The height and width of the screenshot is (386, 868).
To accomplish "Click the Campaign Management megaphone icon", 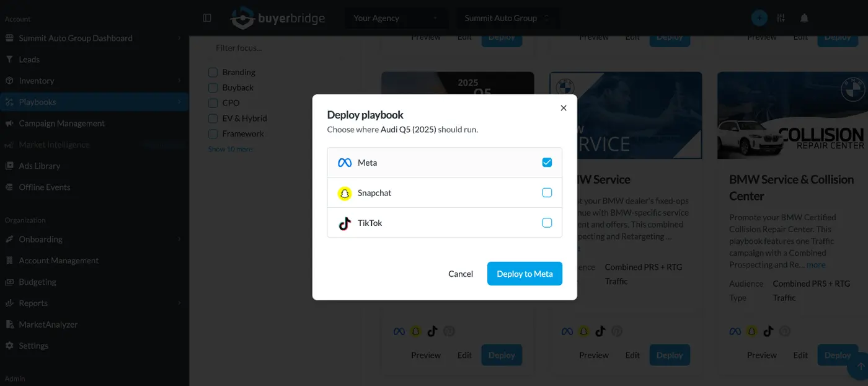I will pyautogui.click(x=9, y=123).
